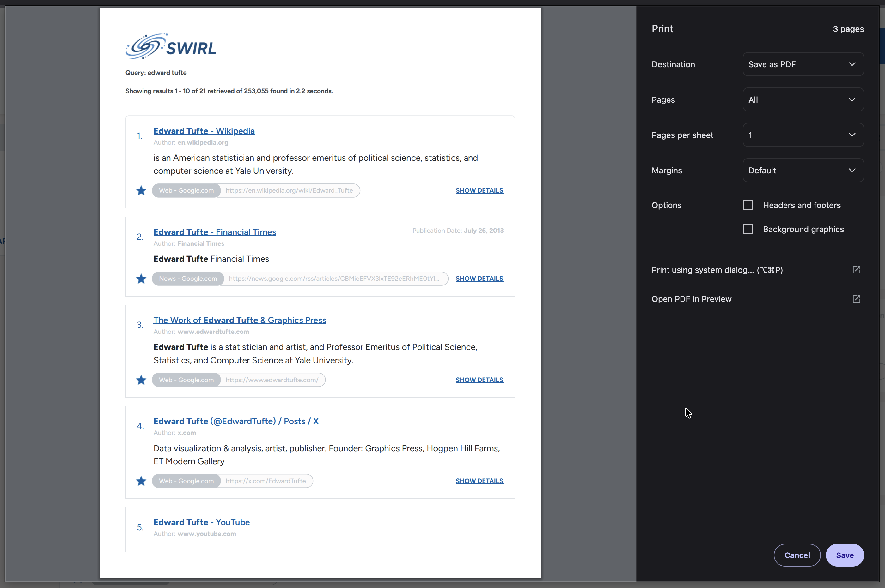Screen dimensions: 885x588
Task: Click the external link icon beside Open PDF in Preview
Action: coord(857,299)
